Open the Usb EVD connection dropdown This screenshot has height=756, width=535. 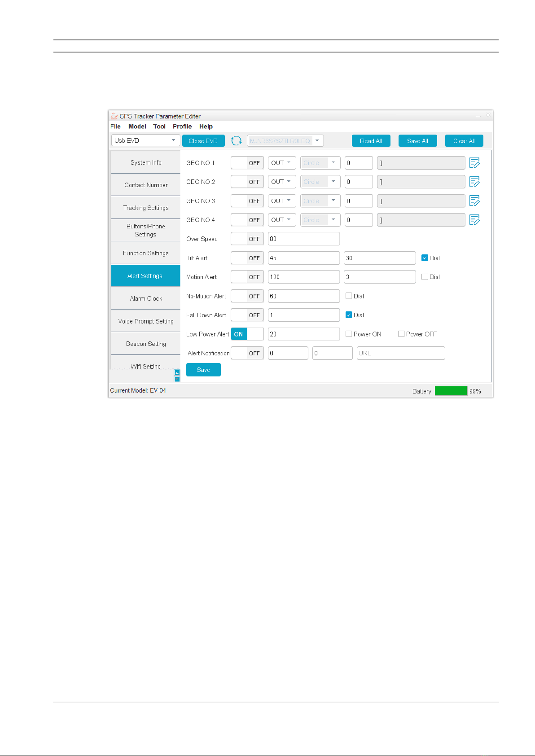[x=145, y=140]
